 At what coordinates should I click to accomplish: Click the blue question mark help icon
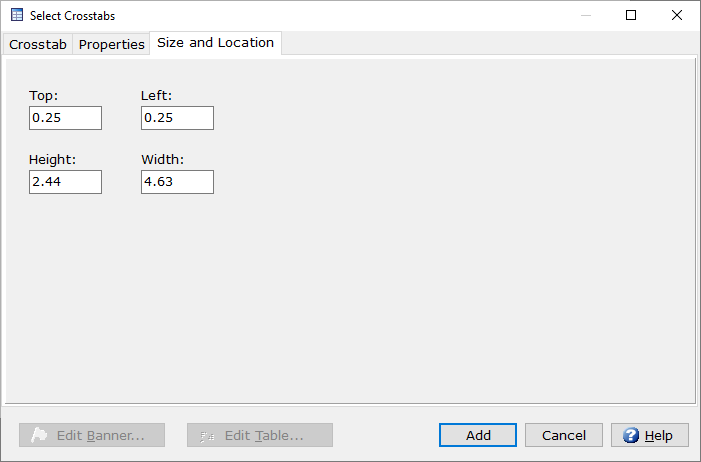[x=631, y=435]
